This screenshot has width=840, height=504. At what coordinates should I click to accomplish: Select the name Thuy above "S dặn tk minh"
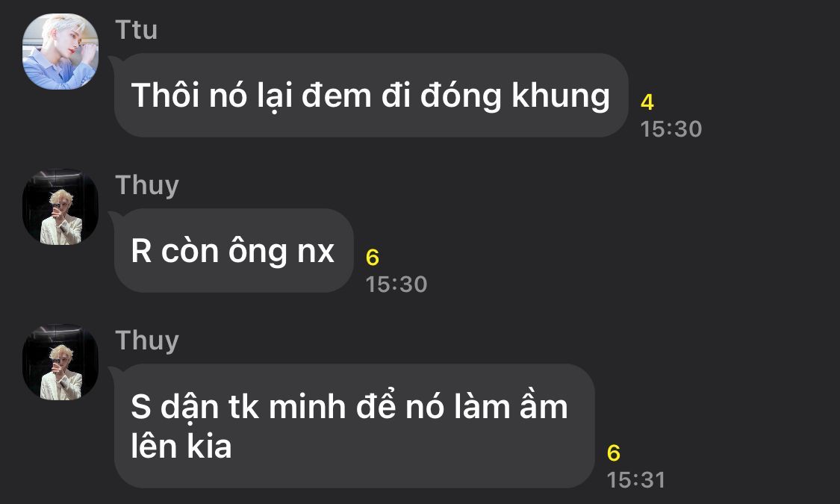(147, 341)
